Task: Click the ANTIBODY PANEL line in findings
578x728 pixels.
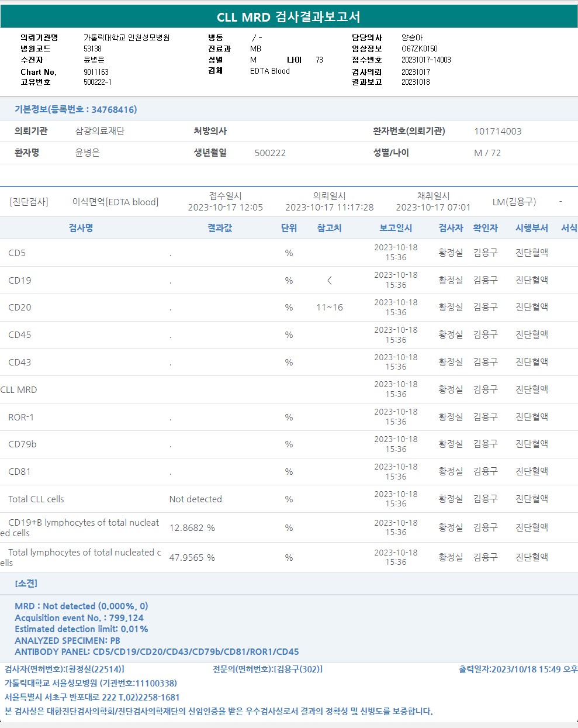Action: (157, 652)
